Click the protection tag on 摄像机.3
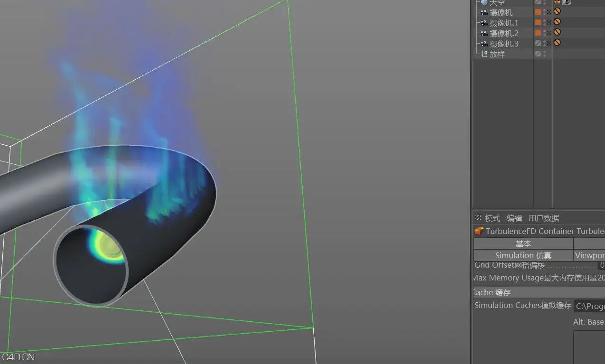 pyautogui.click(x=558, y=42)
